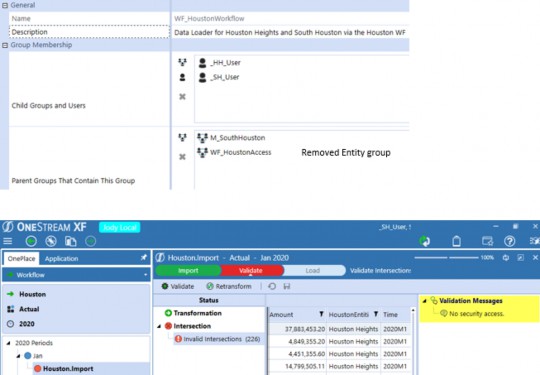This screenshot has width=540, height=375.
Task: Select the Validate workflow step
Action: (251, 271)
